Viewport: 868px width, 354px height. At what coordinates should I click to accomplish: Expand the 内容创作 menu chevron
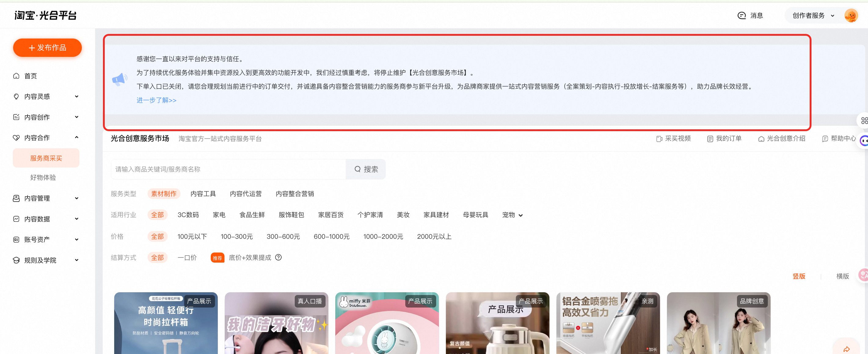pyautogui.click(x=76, y=117)
